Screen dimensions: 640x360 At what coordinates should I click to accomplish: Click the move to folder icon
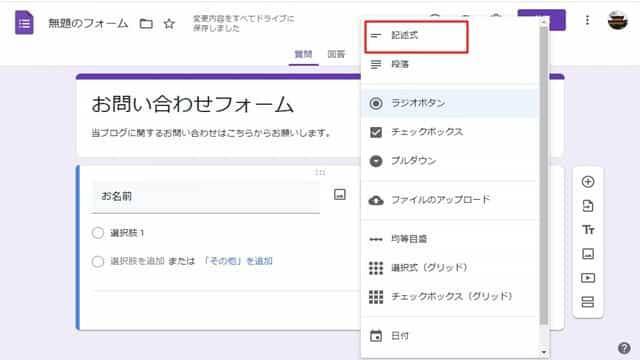click(x=146, y=24)
